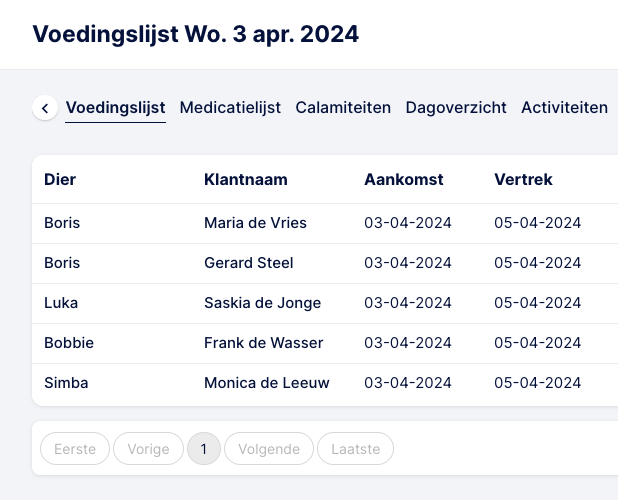Open Simba's row for Monica de Leeuw
Image resolution: width=618 pixels, height=500 pixels.
click(x=325, y=384)
